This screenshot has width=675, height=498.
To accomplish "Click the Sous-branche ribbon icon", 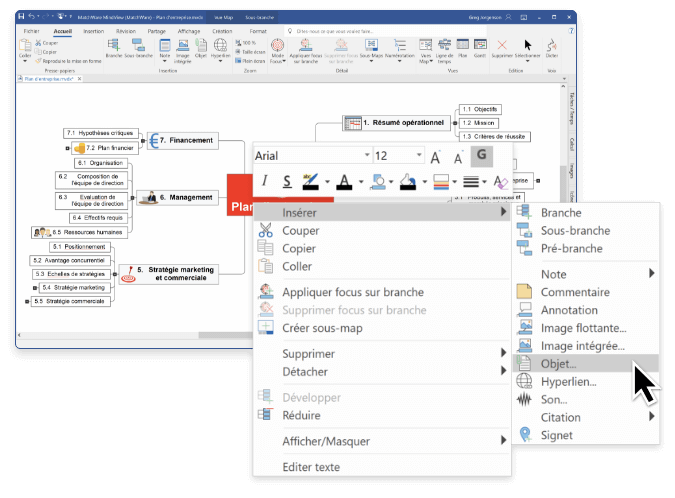I will [x=138, y=48].
